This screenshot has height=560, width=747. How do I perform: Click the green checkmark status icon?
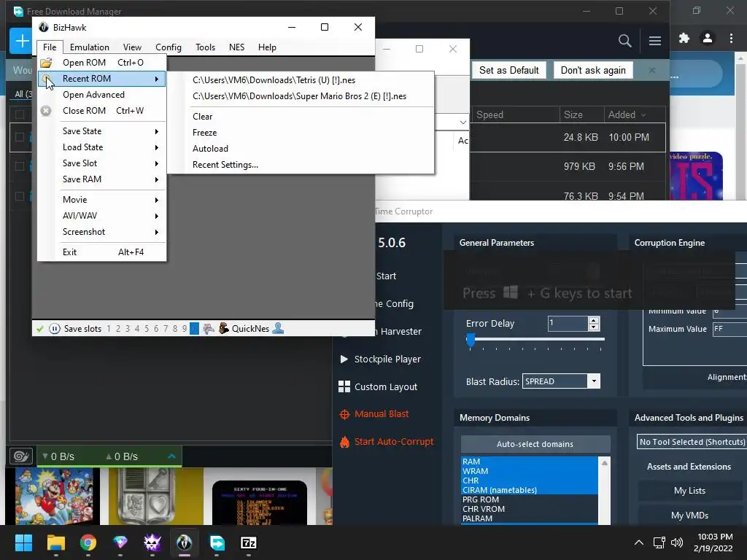[x=40, y=329]
